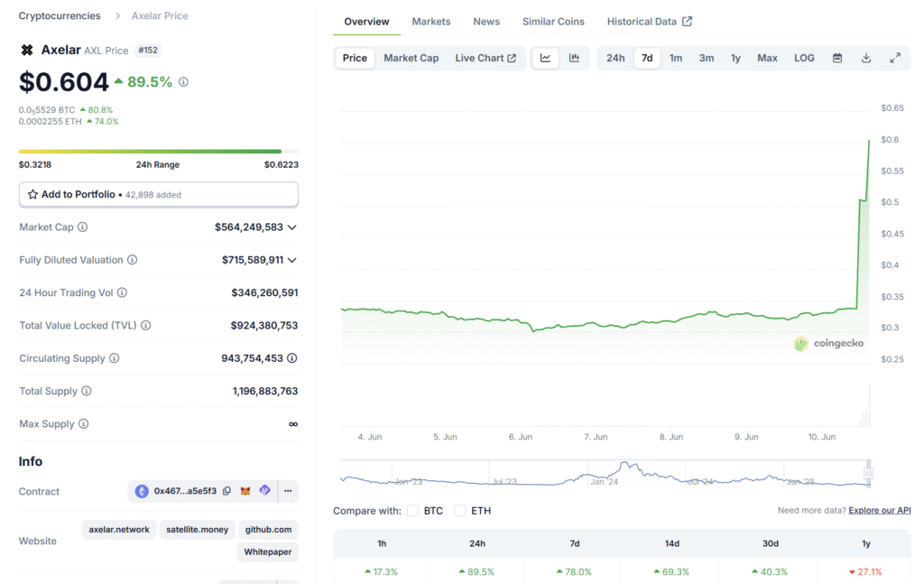The height and width of the screenshot is (584, 924).
Task: Click info icon next to 943,754,453 value
Action: [x=291, y=358]
